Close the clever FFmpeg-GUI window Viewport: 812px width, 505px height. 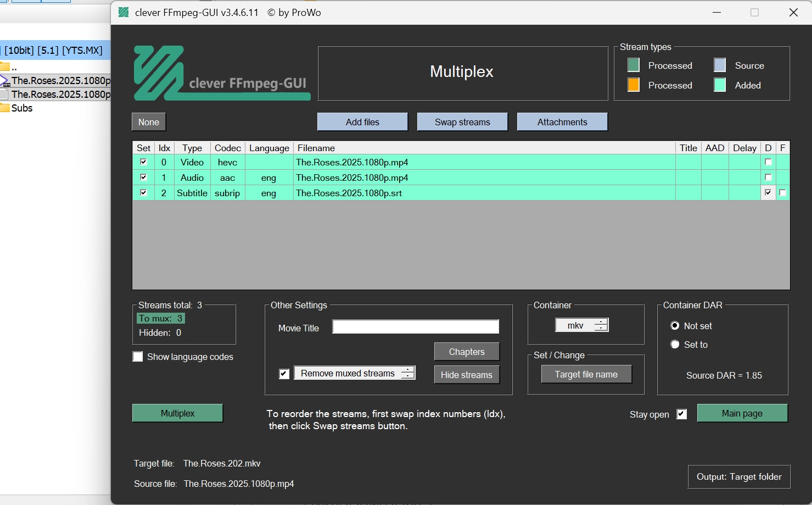pos(793,12)
